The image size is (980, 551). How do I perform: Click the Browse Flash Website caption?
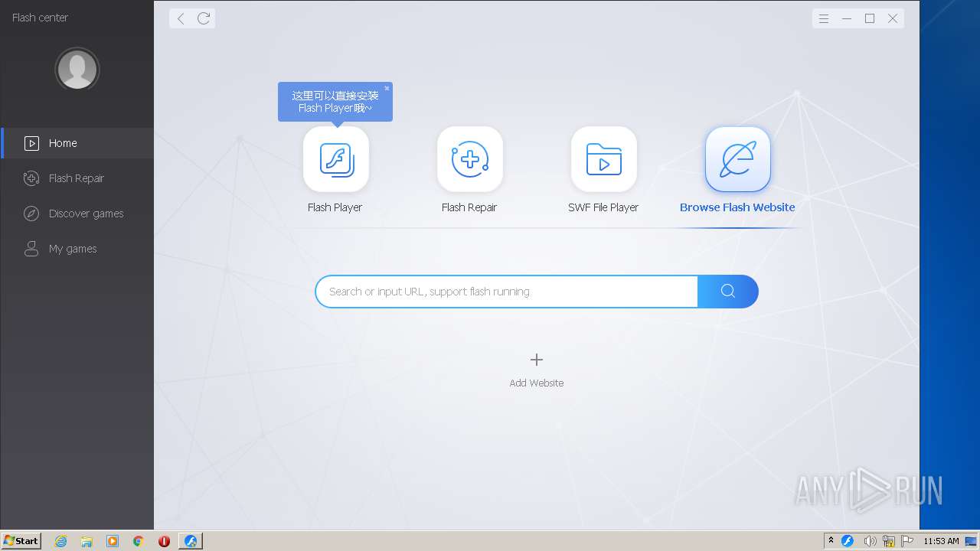737,207
